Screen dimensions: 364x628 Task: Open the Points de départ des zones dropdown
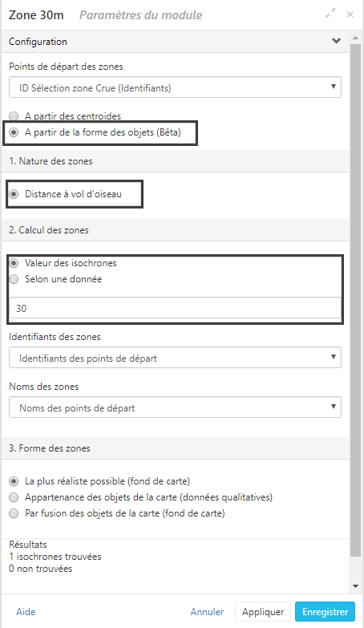coord(175,87)
